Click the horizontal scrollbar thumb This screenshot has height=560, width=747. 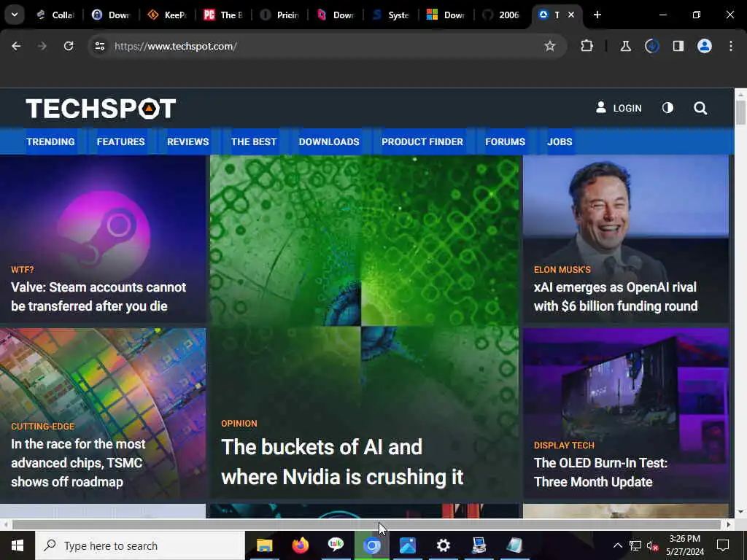point(366,524)
